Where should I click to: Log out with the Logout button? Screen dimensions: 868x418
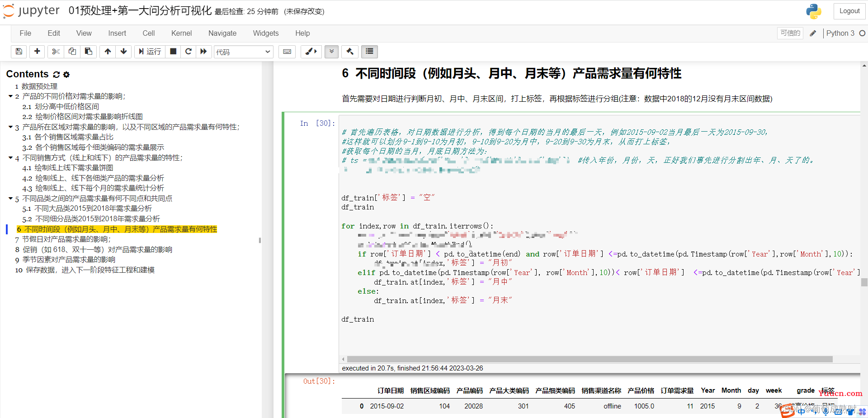[x=849, y=11]
